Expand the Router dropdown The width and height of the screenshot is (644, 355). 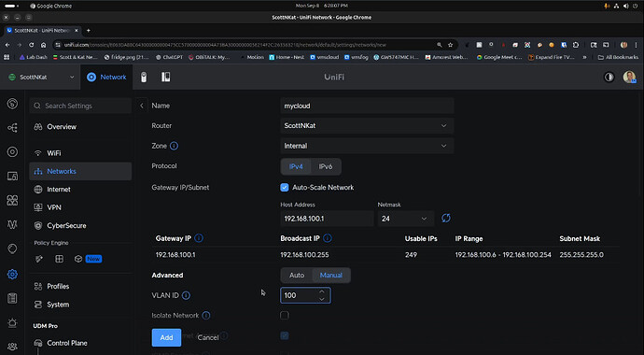click(x=367, y=126)
